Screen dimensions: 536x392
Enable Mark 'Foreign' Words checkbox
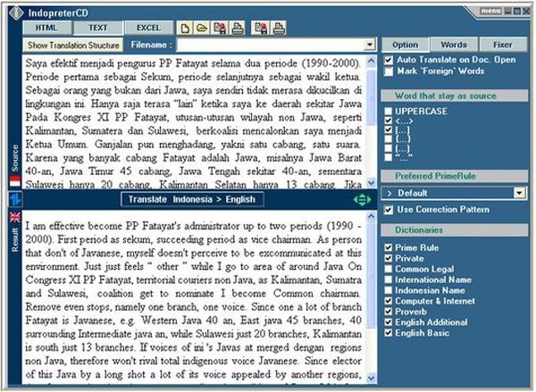tap(389, 71)
